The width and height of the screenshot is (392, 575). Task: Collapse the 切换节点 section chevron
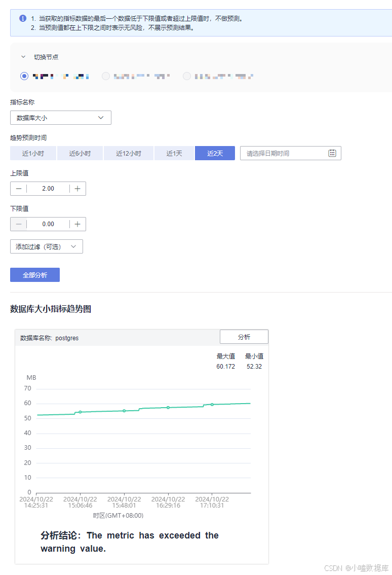[23, 57]
